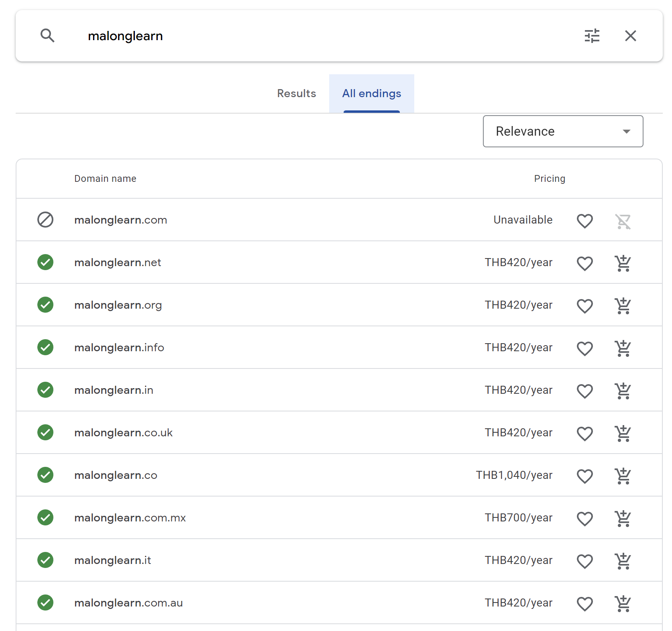Screen dimensions: 672x631
Task: Click the Domain name column header
Action: point(105,179)
